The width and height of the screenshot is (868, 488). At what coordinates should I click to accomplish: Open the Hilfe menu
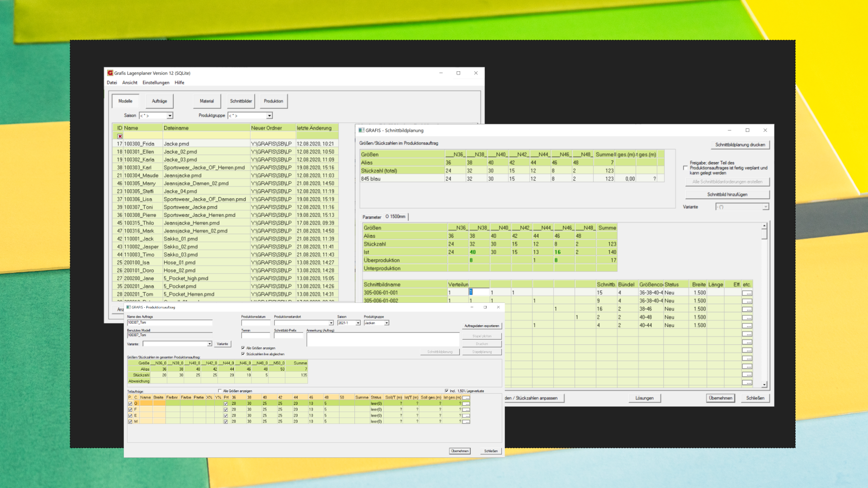pyautogui.click(x=179, y=83)
